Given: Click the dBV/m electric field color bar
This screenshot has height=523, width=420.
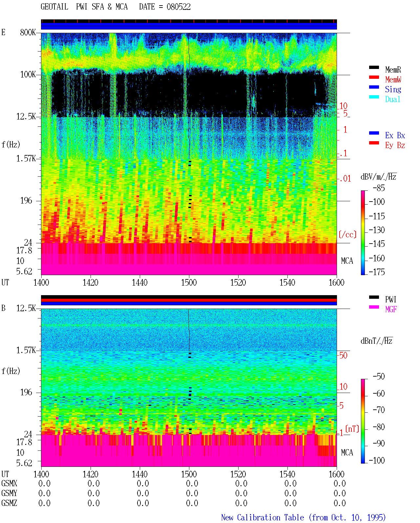Looking at the screenshot, I should (363, 233).
